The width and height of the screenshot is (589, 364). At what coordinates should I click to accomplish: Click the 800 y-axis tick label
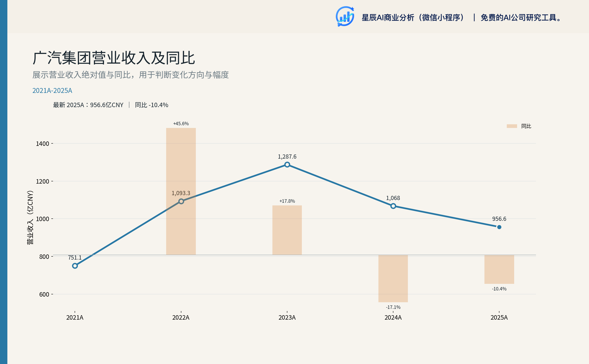coord(44,257)
